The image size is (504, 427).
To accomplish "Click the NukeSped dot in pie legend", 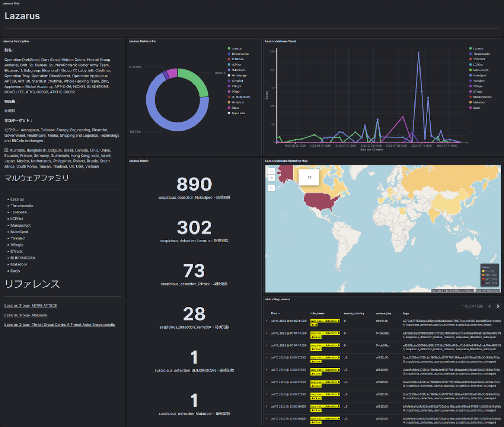I will [x=229, y=70].
